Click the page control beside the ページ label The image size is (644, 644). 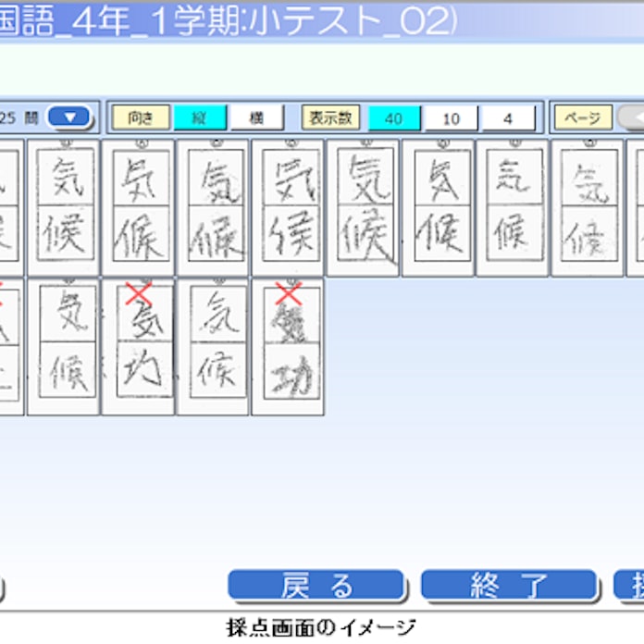coord(631,118)
